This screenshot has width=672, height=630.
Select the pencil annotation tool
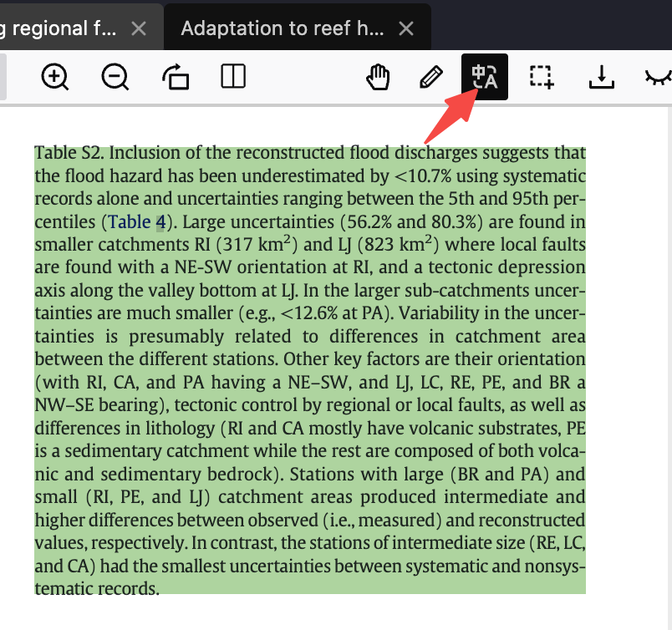[430, 77]
